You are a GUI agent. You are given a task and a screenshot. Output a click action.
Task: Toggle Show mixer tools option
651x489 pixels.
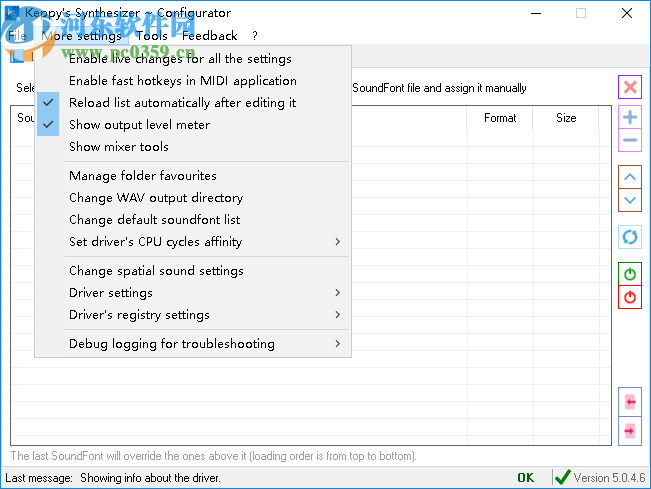coord(193,147)
